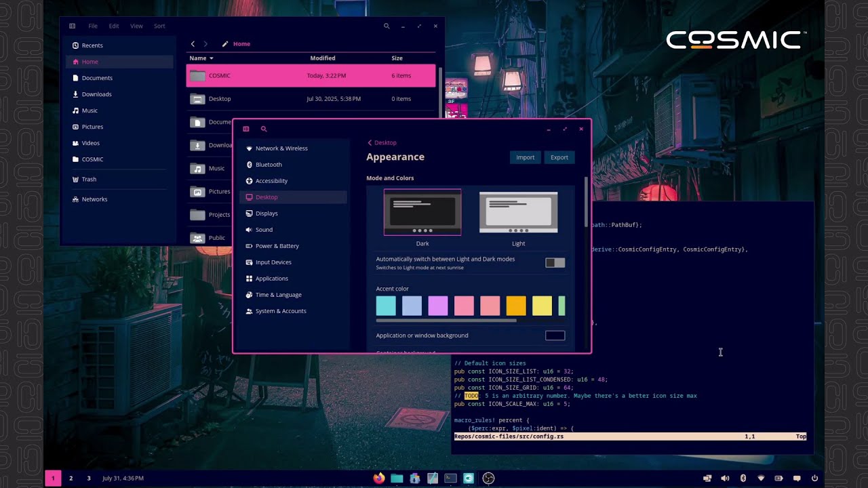Open Applications settings page
This screenshot has height=488, width=868.
[x=293, y=278]
